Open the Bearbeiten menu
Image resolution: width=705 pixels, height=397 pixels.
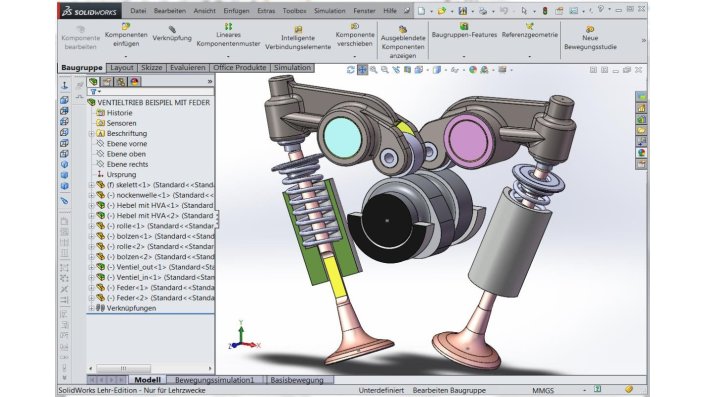pos(170,11)
